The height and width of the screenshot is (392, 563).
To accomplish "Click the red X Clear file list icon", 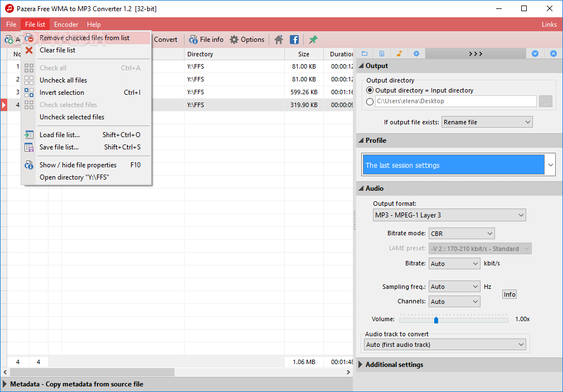I will click(29, 50).
